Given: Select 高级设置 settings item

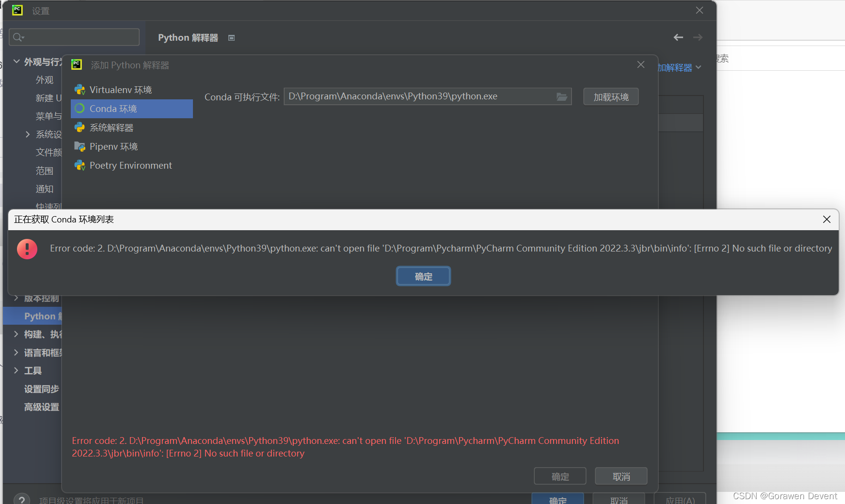Looking at the screenshot, I should [42, 407].
